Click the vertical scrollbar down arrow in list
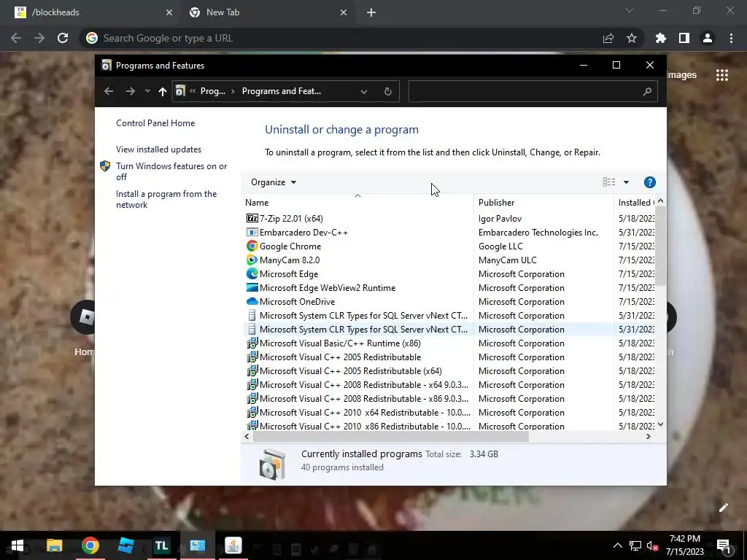The width and height of the screenshot is (747, 560). point(660,424)
